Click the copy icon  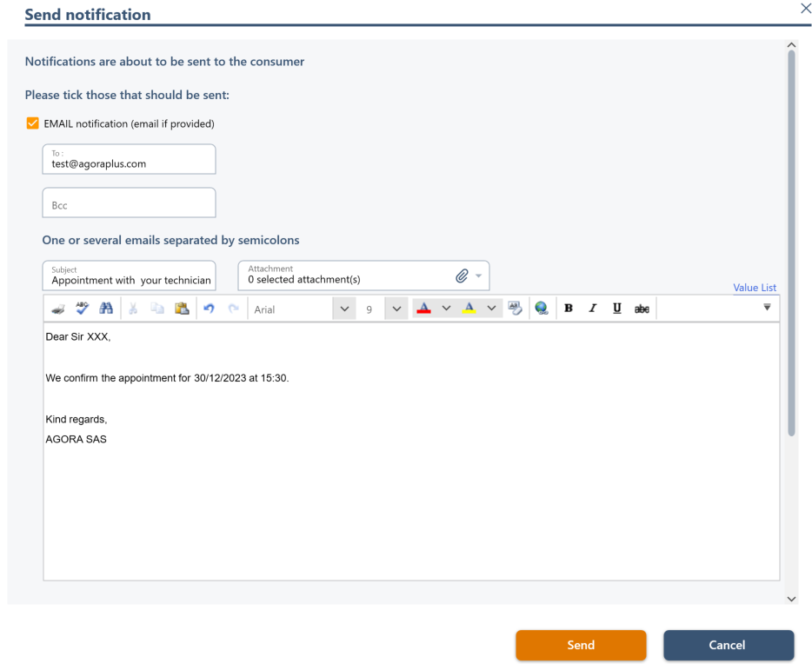pyautogui.click(x=157, y=309)
